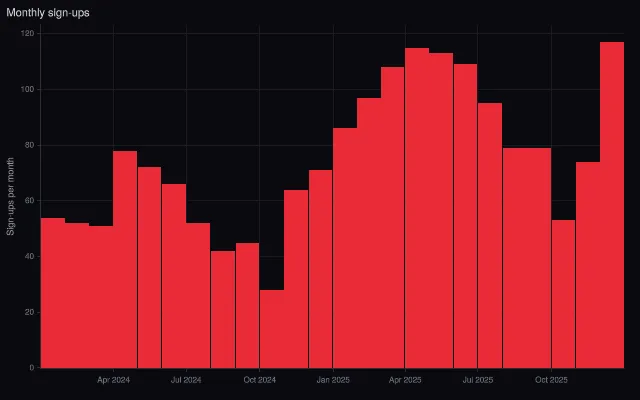Screen dimensions: 640x400
Task: Click the January 2025 bar reaching about 86
Action: pyautogui.click(x=345, y=248)
